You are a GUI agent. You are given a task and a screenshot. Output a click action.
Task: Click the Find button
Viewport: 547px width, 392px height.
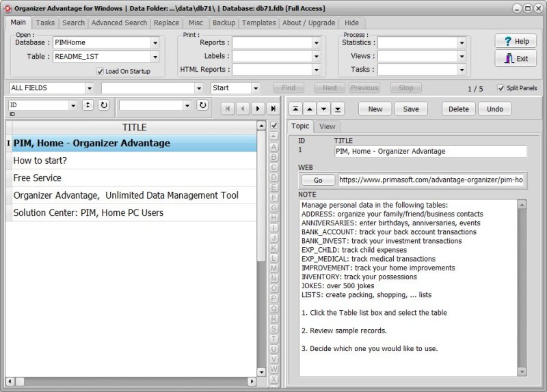(x=289, y=88)
